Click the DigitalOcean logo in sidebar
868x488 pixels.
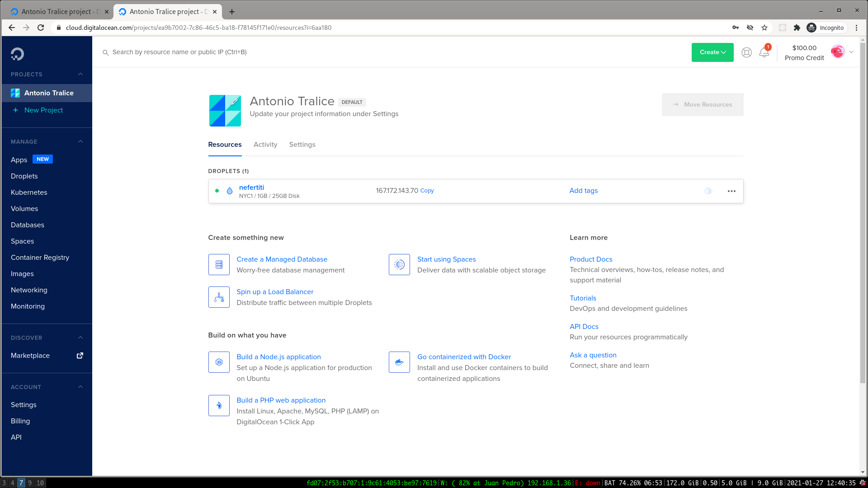pos(17,54)
